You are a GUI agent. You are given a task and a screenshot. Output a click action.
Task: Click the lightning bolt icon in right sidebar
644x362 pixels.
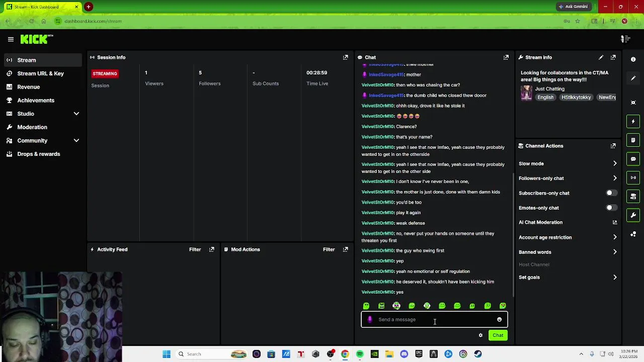[633, 121]
